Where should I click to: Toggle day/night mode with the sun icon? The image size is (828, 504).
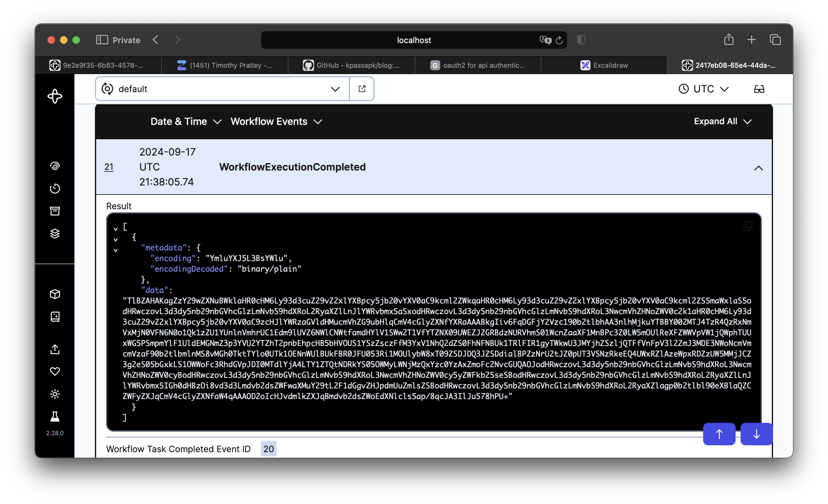click(55, 394)
